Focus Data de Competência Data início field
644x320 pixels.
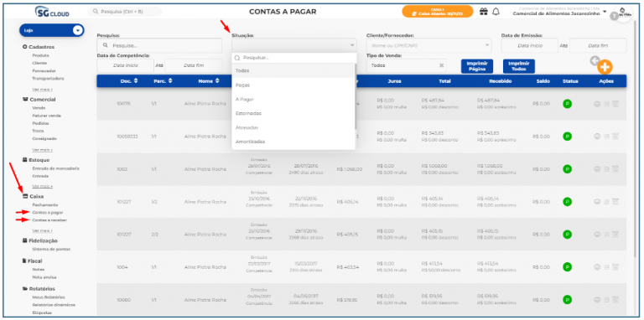tap(125, 65)
